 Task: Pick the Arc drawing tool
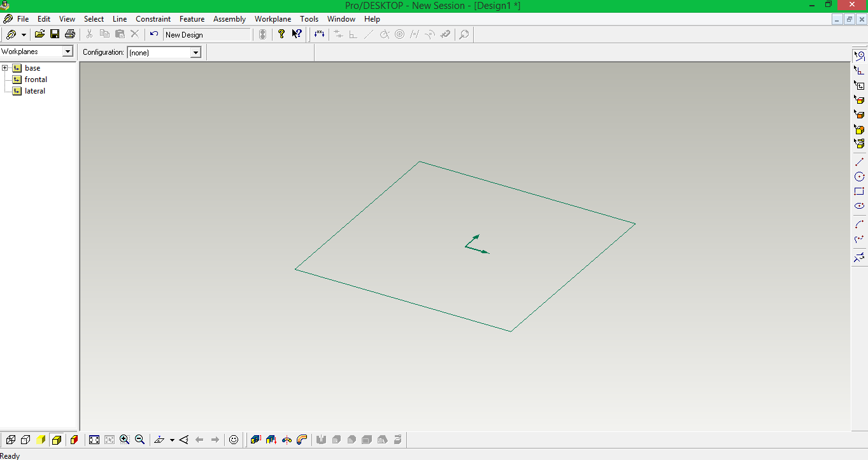pyautogui.click(x=859, y=225)
